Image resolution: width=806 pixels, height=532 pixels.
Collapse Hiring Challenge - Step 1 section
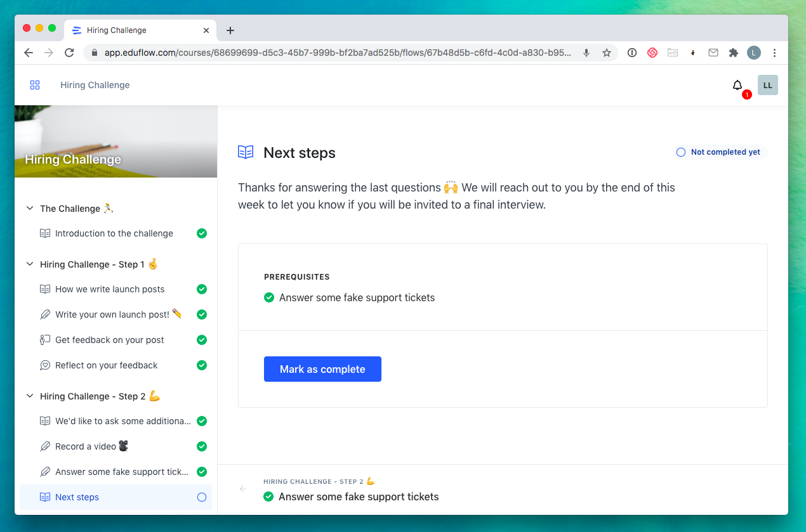point(30,264)
